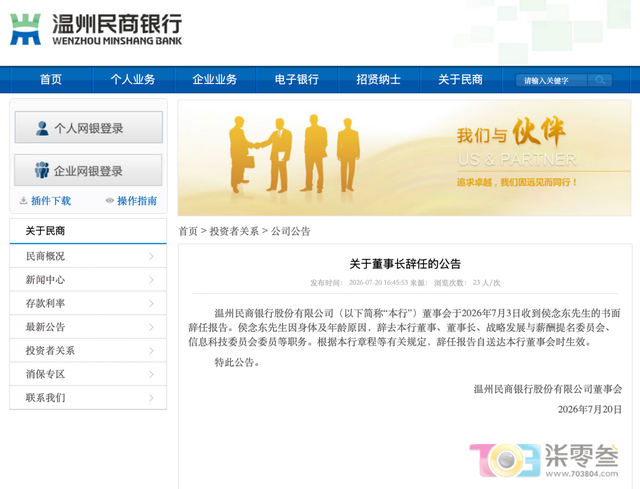Expand the chevron on 投资者关系 row
The height and width of the screenshot is (489, 640).
(x=151, y=351)
